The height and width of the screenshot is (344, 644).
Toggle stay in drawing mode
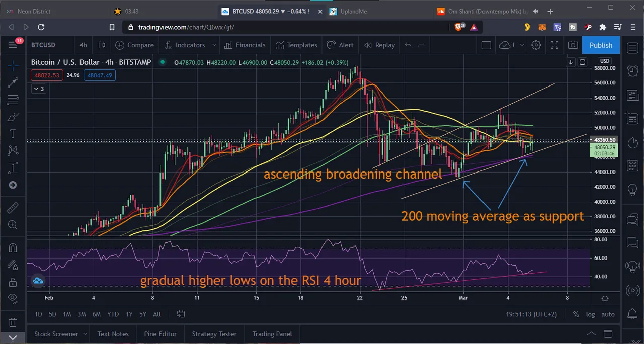click(13, 265)
